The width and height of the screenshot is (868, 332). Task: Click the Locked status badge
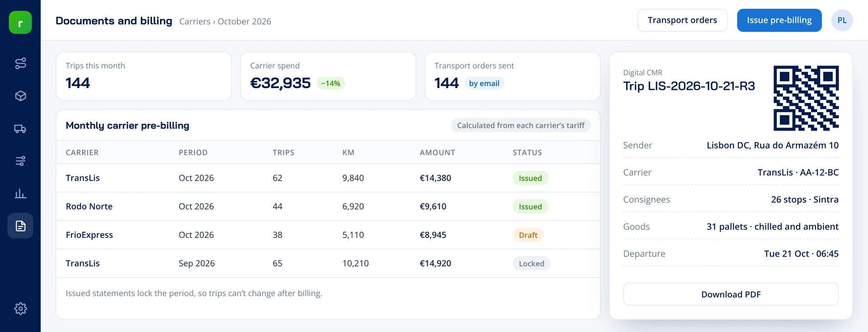[x=531, y=263]
